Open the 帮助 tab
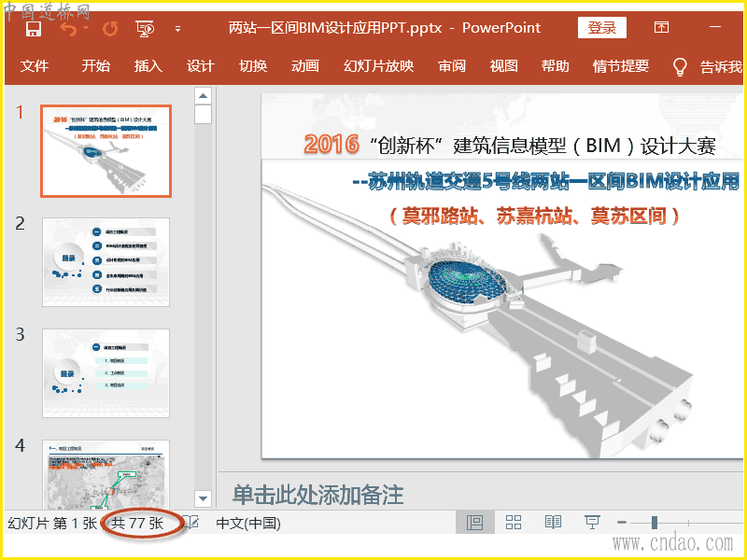The height and width of the screenshot is (560, 747). point(556,65)
